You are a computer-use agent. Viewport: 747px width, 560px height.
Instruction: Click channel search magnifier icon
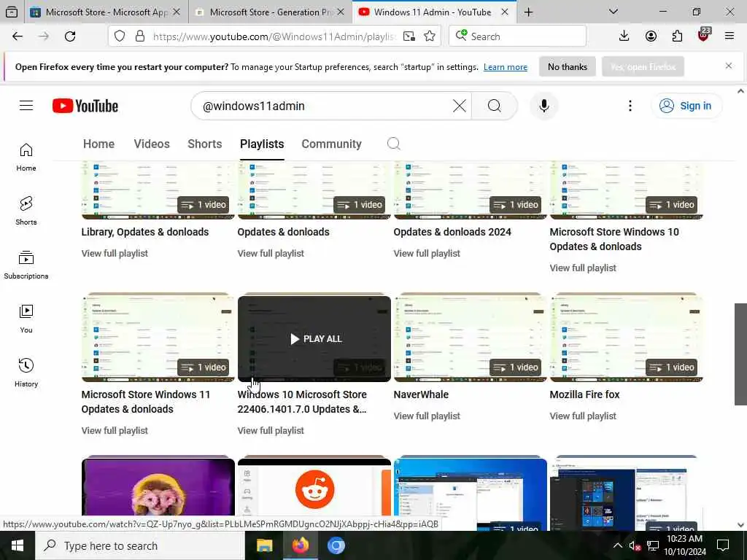coord(393,144)
